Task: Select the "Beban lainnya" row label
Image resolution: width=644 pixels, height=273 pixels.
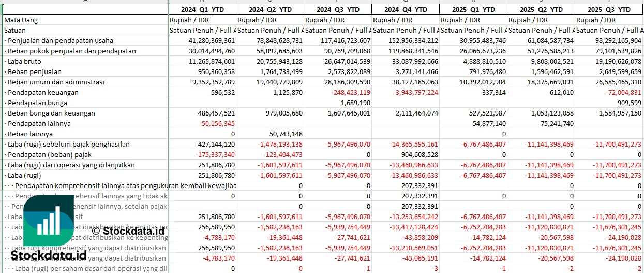Action: click(30, 134)
